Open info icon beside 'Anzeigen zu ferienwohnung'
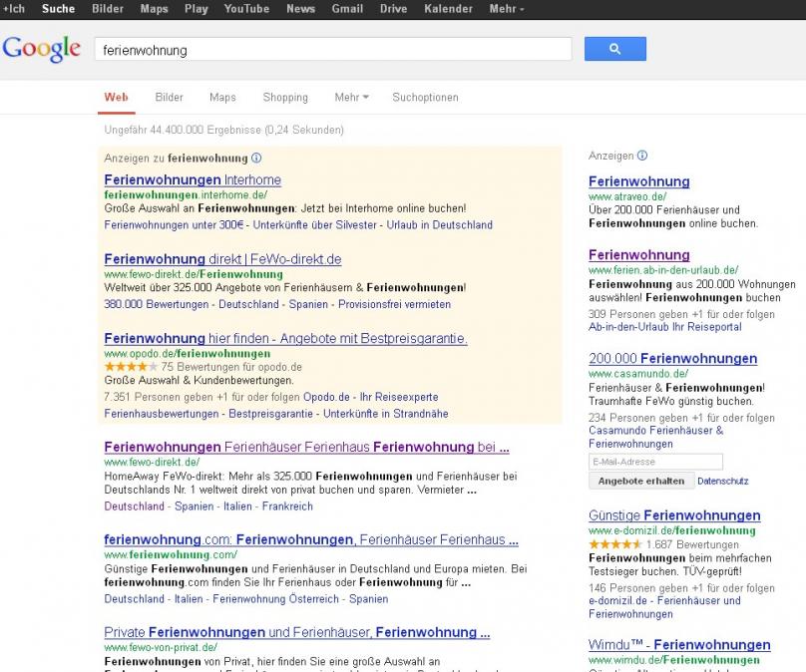 [256, 159]
